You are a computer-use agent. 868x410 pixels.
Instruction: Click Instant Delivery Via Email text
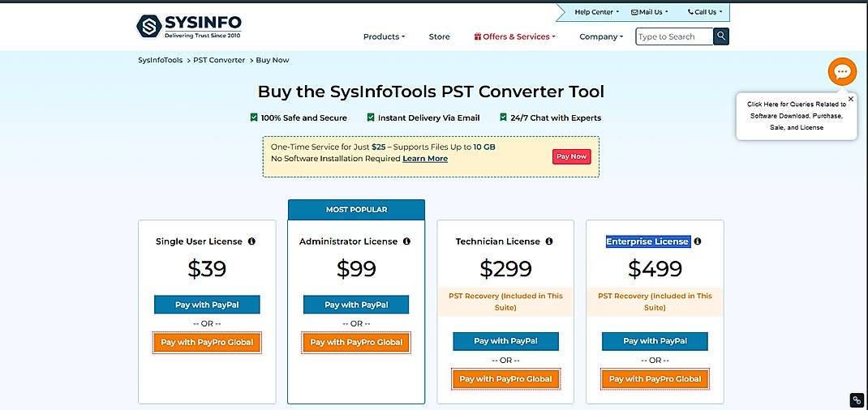[x=428, y=117]
